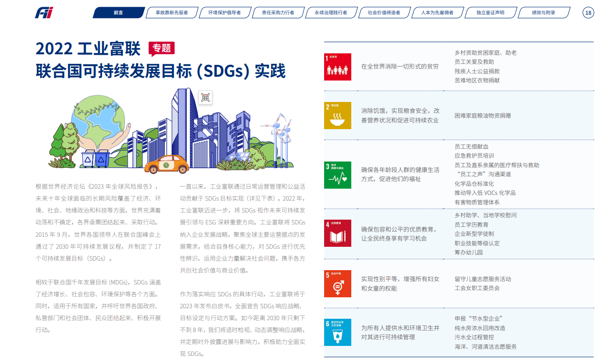Click 企业新型学徒制

tap(474, 234)
